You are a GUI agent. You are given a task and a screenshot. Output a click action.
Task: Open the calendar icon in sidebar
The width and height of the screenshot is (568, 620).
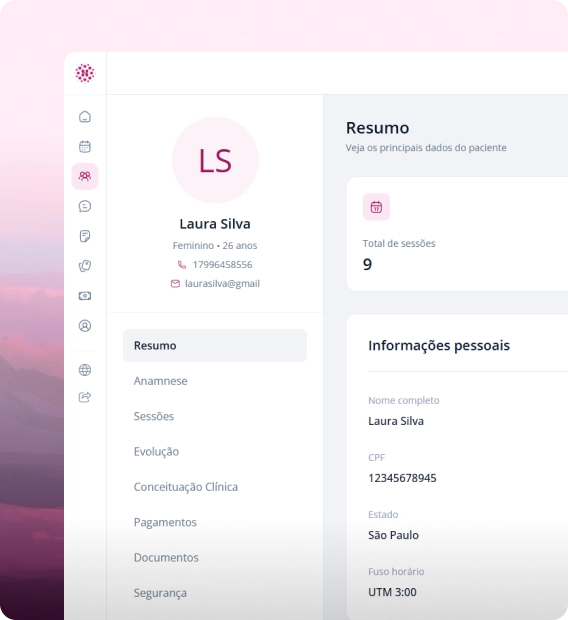pyautogui.click(x=85, y=146)
